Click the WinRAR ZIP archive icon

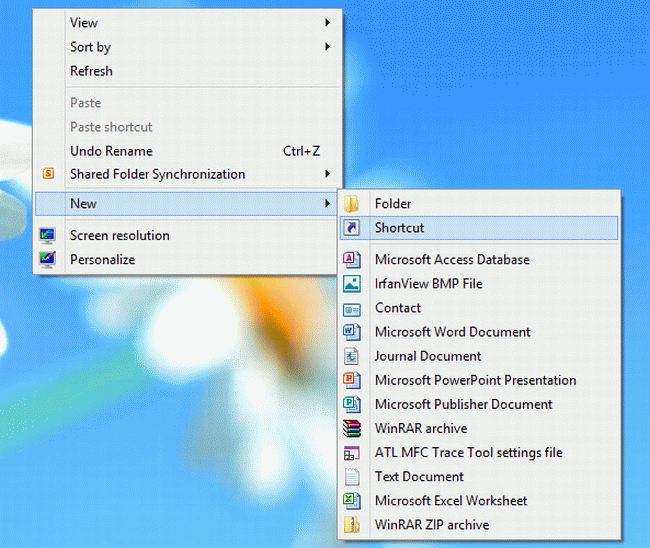click(x=352, y=525)
